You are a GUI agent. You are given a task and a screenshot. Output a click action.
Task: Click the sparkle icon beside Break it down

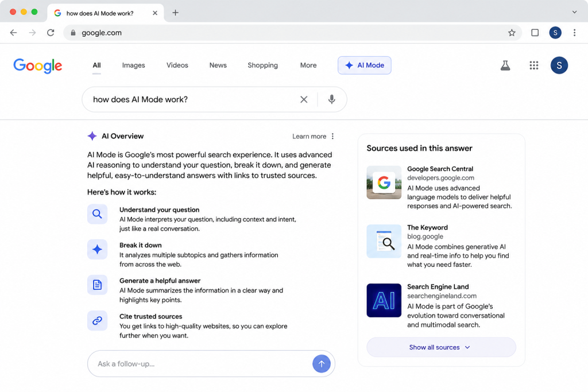click(97, 249)
